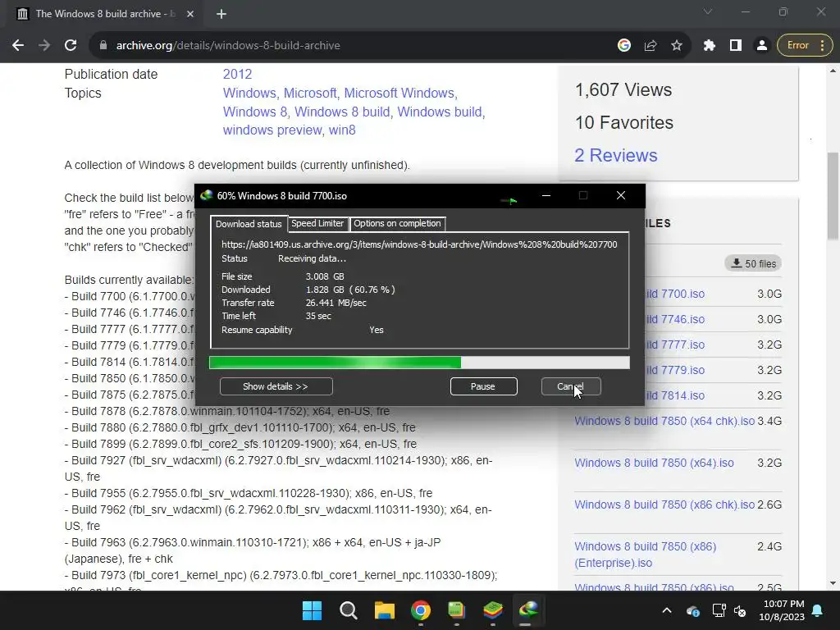Image resolution: width=840 pixels, height=630 pixels.
Task: Reload the archive.org page
Action: (71, 46)
